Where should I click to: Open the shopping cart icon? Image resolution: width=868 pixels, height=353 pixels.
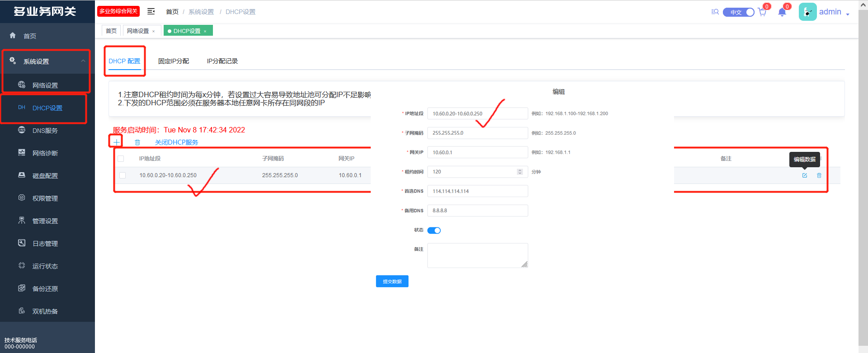(762, 12)
